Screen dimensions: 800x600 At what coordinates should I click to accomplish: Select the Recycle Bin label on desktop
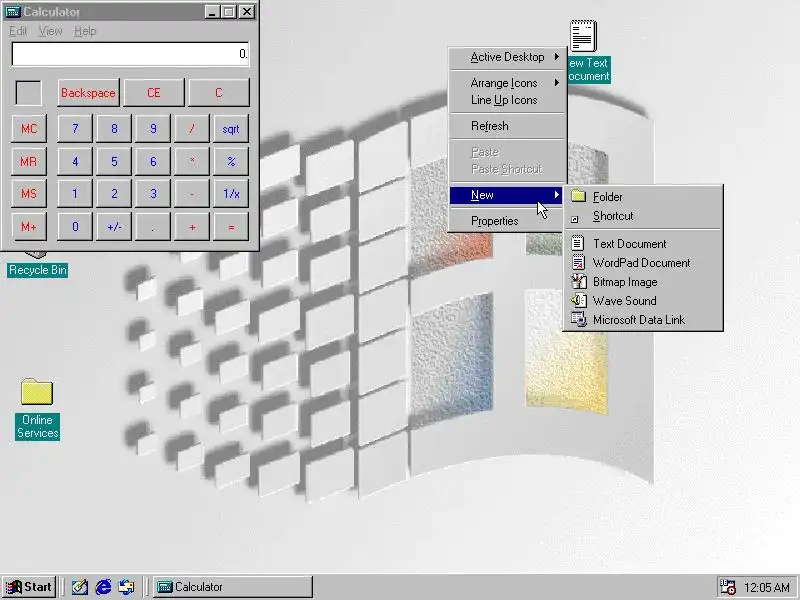point(38,270)
